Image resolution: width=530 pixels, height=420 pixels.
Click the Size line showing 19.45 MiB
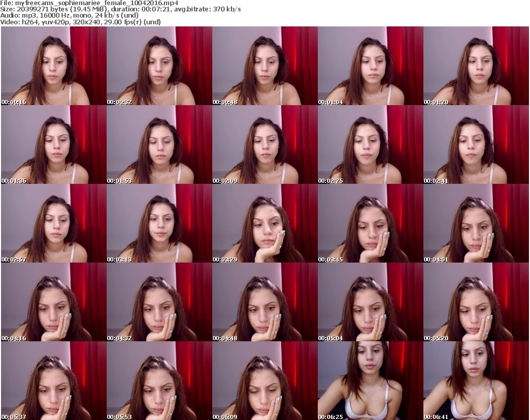(120, 9)
